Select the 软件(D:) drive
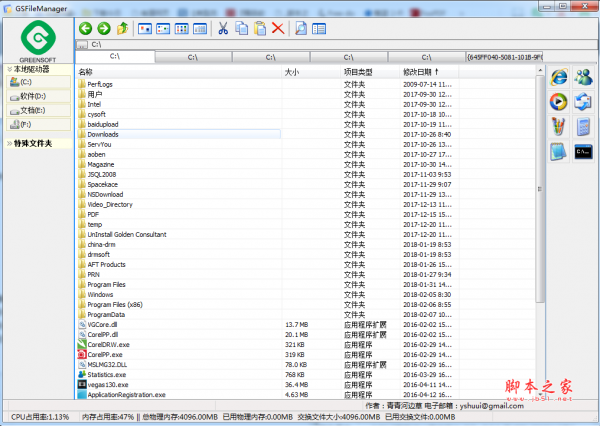This screenshot has width=600, height=426. (32, 96)
